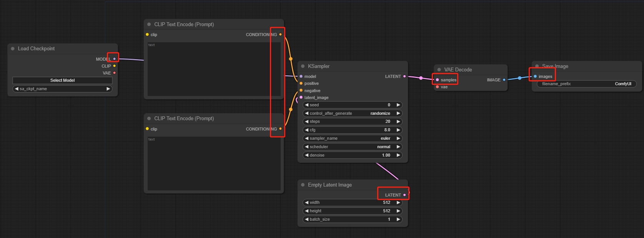Click the vae input port on VAE Decode
This screenshot has width=644, height=238.
[x=438, y=87]
